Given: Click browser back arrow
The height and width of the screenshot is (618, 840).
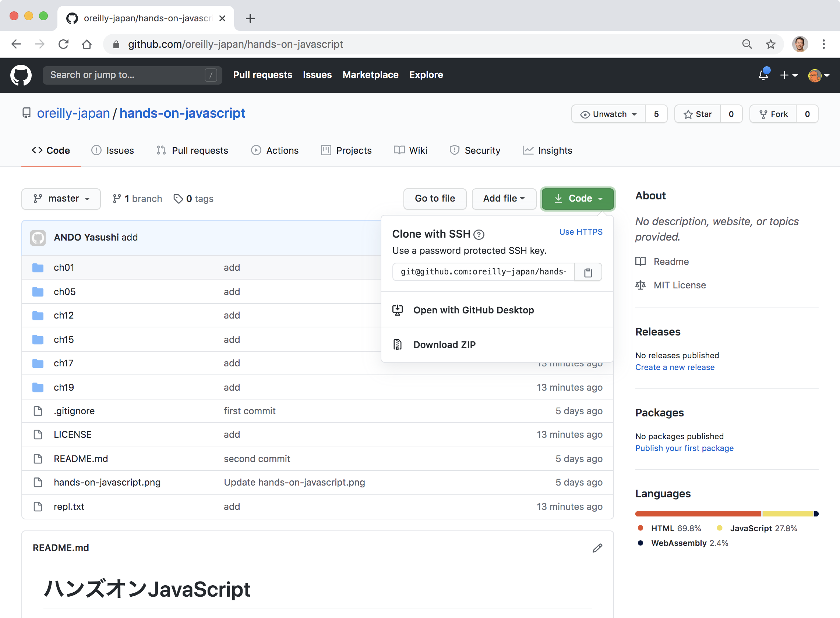Looking at the screenshot, I should (x=16, y=44).
